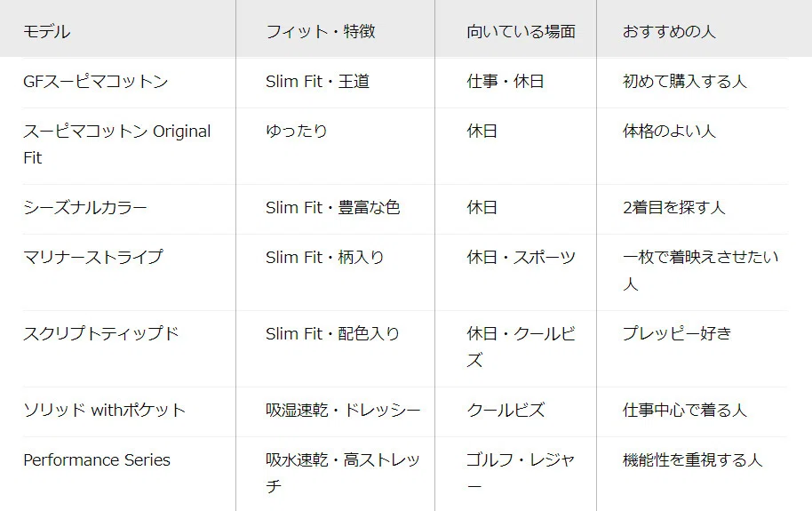The width and height of the screenshot is (812, 511).
Task: Select the Slim Fit・豊富な色 cell
Action: [333, 208]
